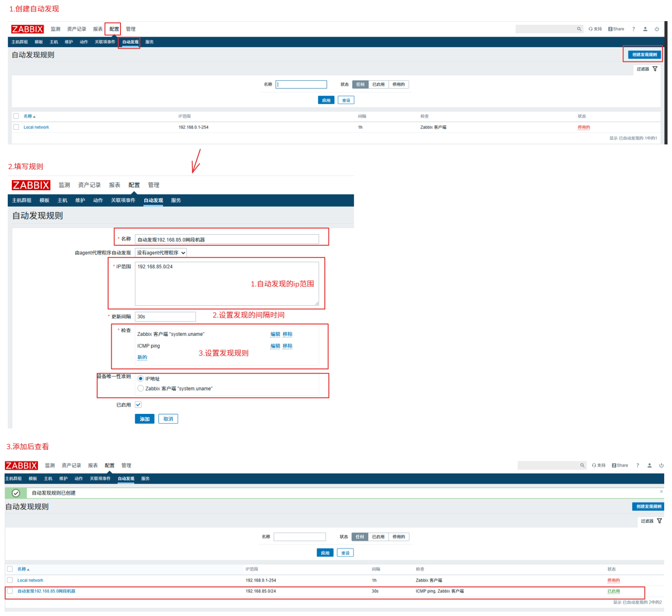Open the 监测 menu in the step 2 form screenshot
Viewport: 672px width, 616px height.
point(64,185)
